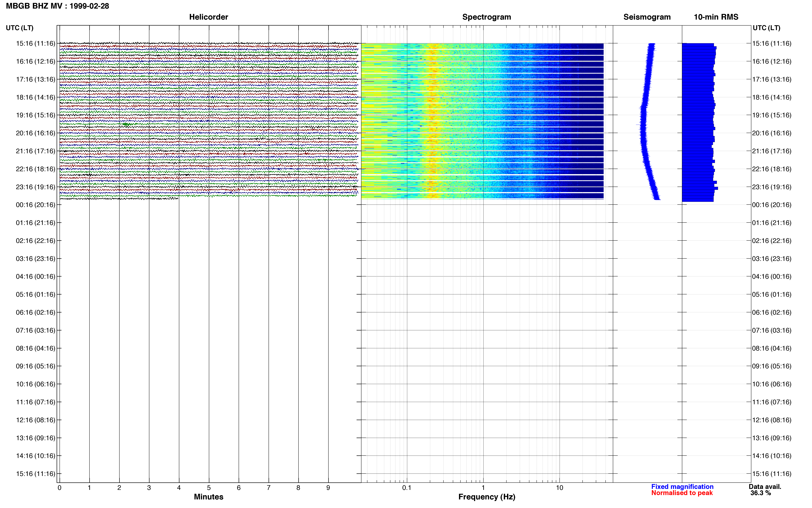Click the frequency axis tick '0.1'
This screenshot has width=812, height=508.
click(x=407, y=488)
